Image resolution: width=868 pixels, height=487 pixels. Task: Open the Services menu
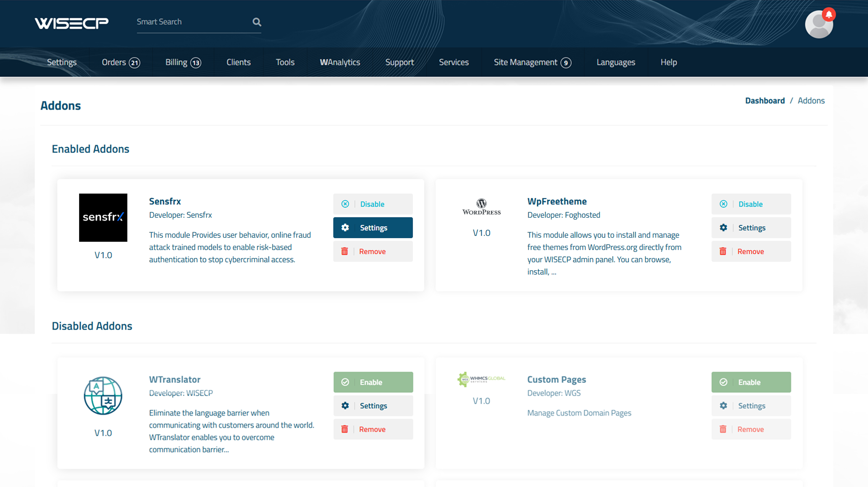(454, 62)
